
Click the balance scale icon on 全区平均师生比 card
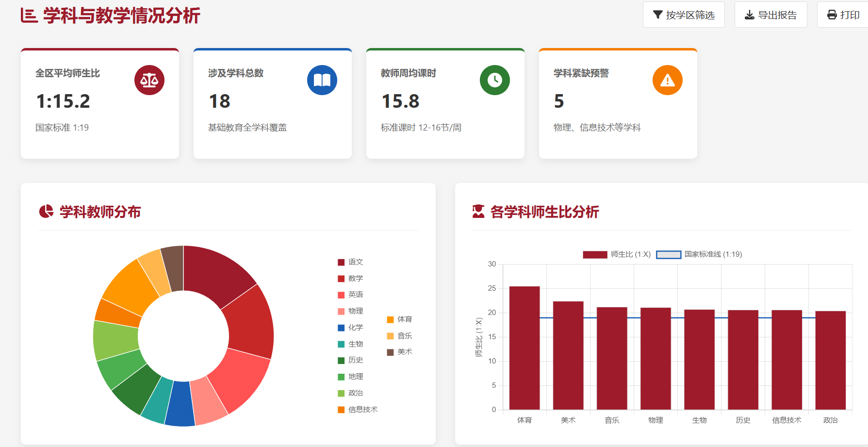[x=149, y=80]
